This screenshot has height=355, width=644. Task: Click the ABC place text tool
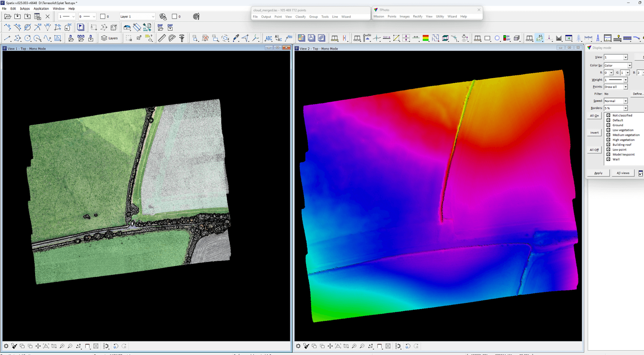coord(268,38)
